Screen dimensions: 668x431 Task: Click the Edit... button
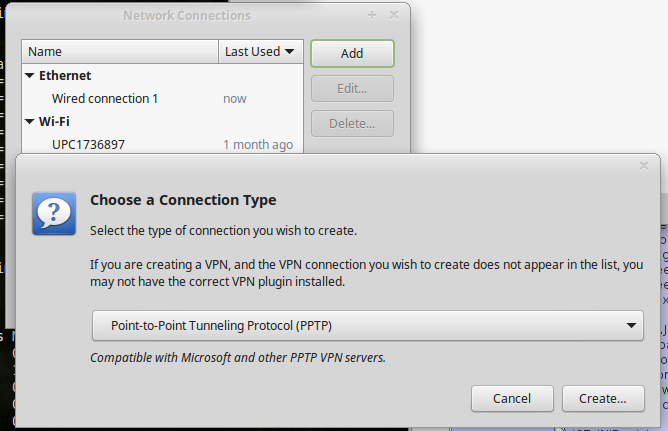[352, 89]
